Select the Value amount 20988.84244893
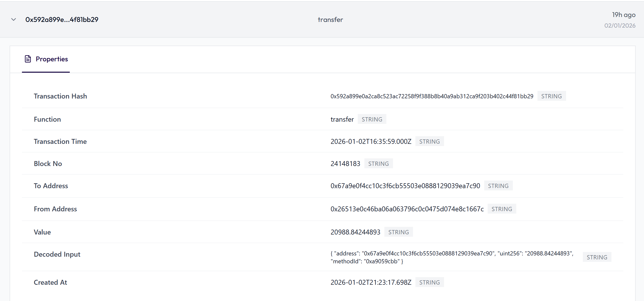The height and width of the screenshot is (301, 644). point(355,232)
